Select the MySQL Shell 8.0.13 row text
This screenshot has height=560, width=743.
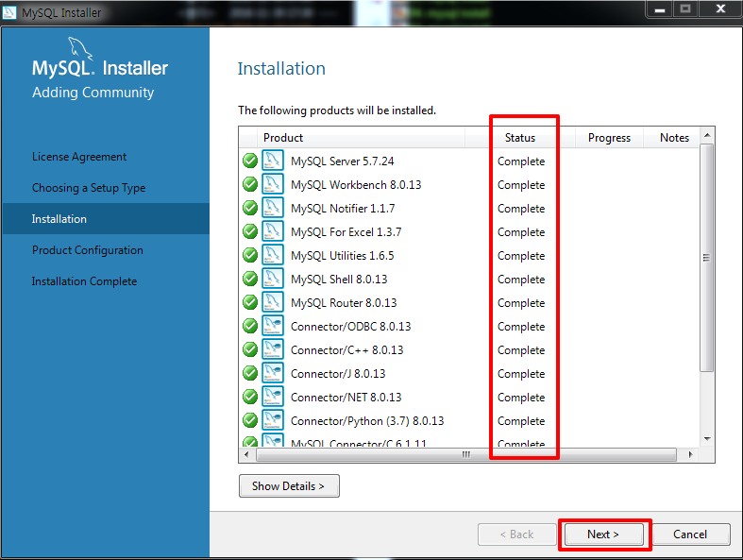click(339, 280)
